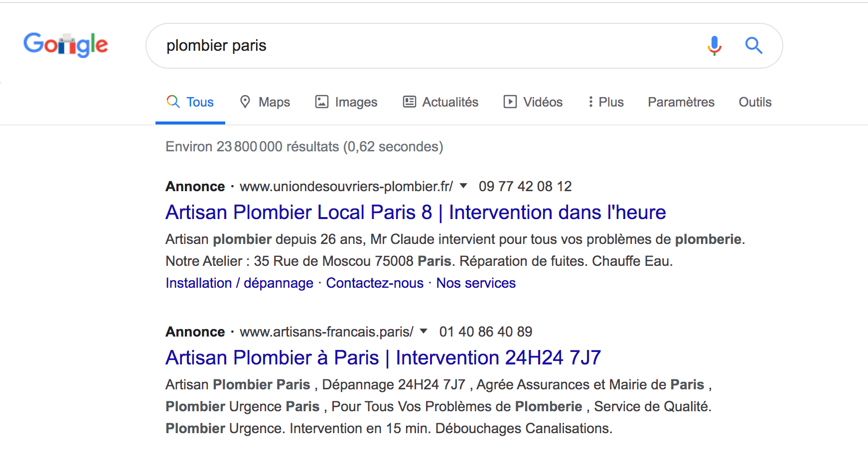Click the Google logo
This screenshot has height=466, width=868.
[x=66, y=45]
